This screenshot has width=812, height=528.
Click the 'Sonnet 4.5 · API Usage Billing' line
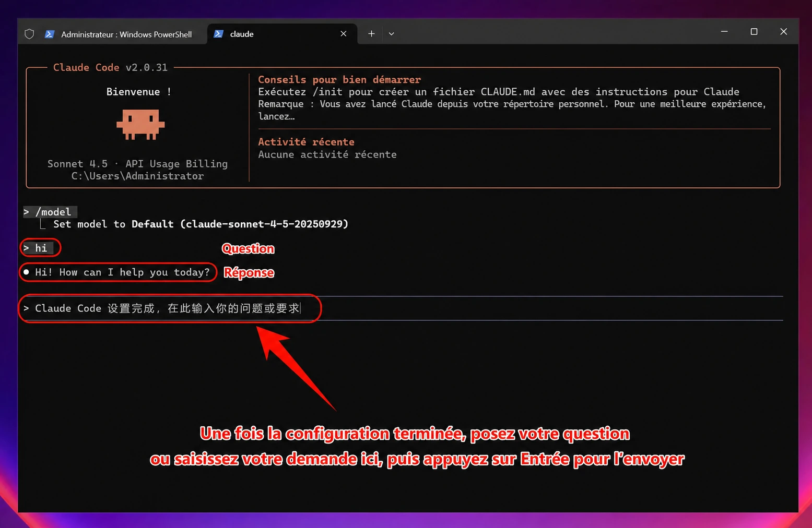pyautogui.click(x=137, y=164)
